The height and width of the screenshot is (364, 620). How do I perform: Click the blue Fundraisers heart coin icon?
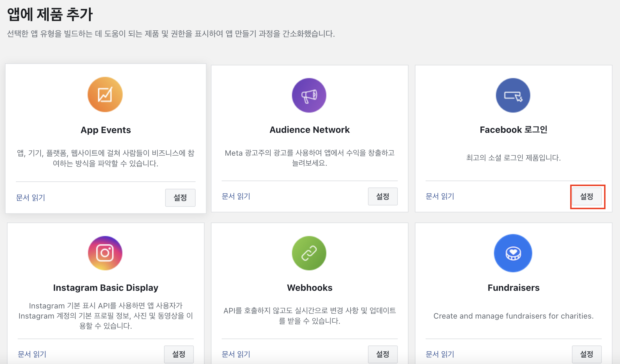[x=513, y=253]
